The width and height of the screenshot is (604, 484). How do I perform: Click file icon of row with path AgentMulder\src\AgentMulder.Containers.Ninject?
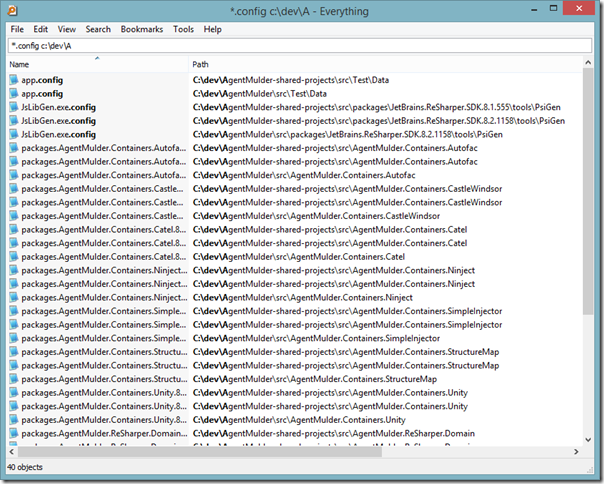(x=14, y=297)
